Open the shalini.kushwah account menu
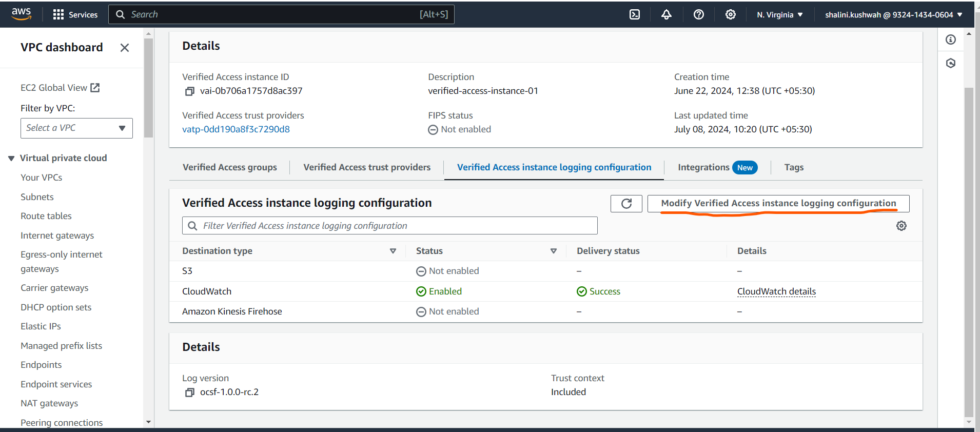The height and width of the screenshot is (432, 980). coord(894,15)
